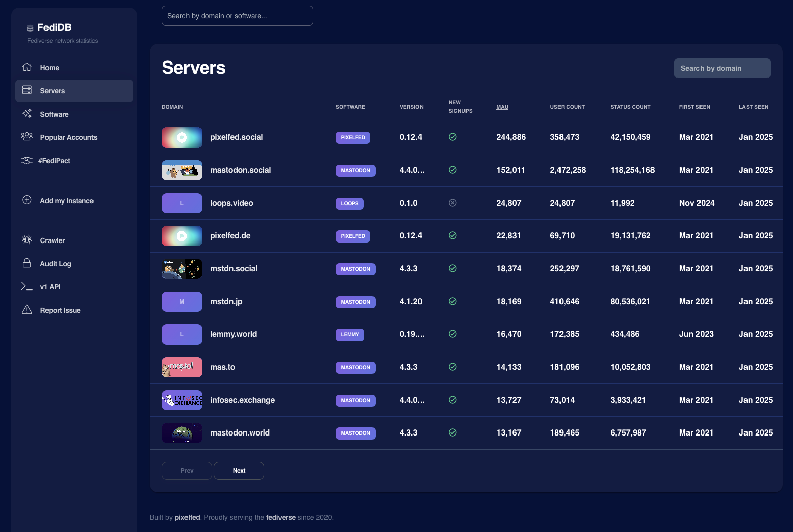Click the green signup checkmark for mastodon.social
793x532 pixels.
(453, 170)
